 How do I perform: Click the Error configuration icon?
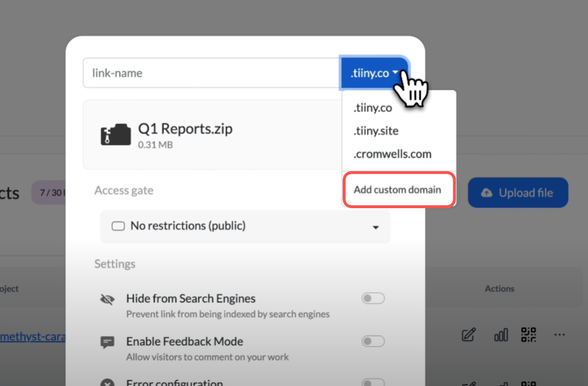point(107,383)
